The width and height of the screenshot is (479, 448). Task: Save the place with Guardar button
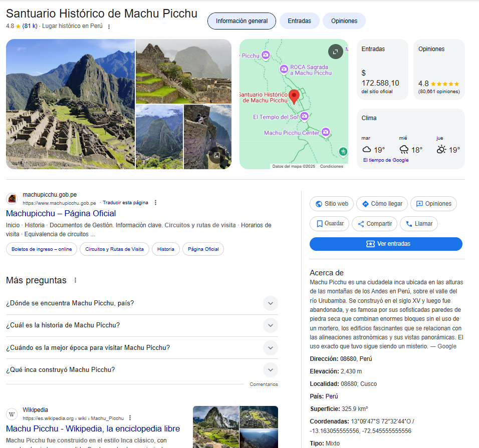[x=329, y=224]
